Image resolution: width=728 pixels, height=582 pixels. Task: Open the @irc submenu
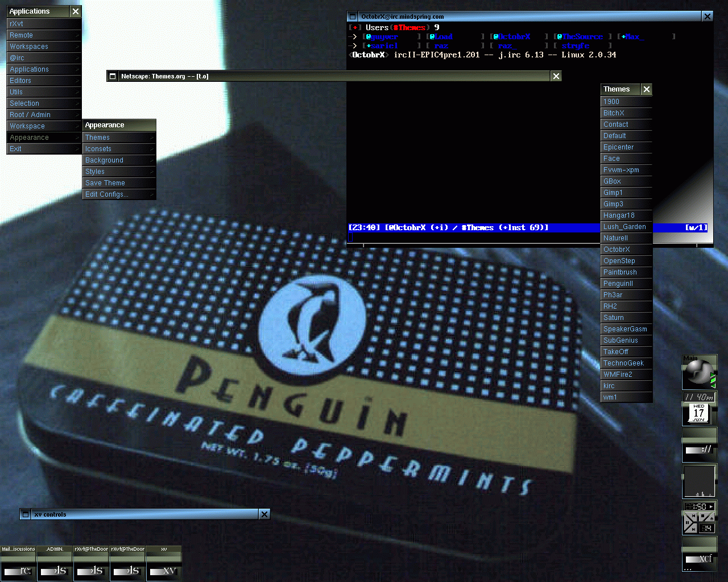pos(44,58)
